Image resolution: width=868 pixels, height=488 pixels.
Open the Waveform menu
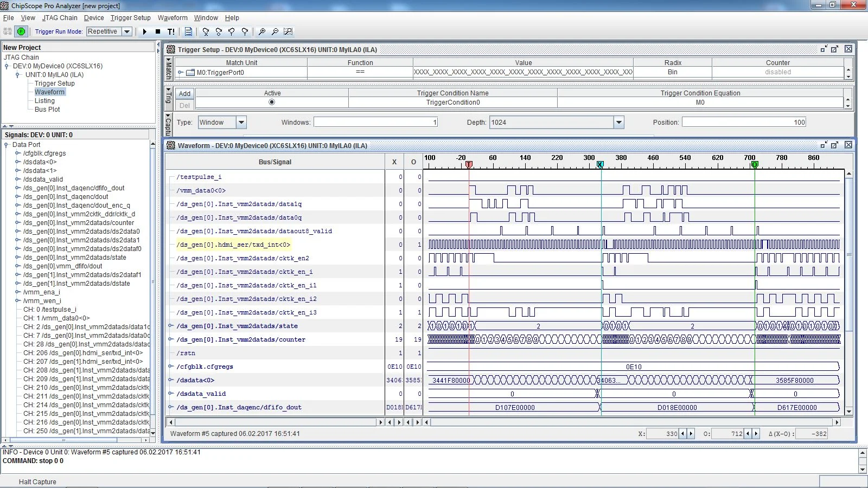[x=173, y=18]
